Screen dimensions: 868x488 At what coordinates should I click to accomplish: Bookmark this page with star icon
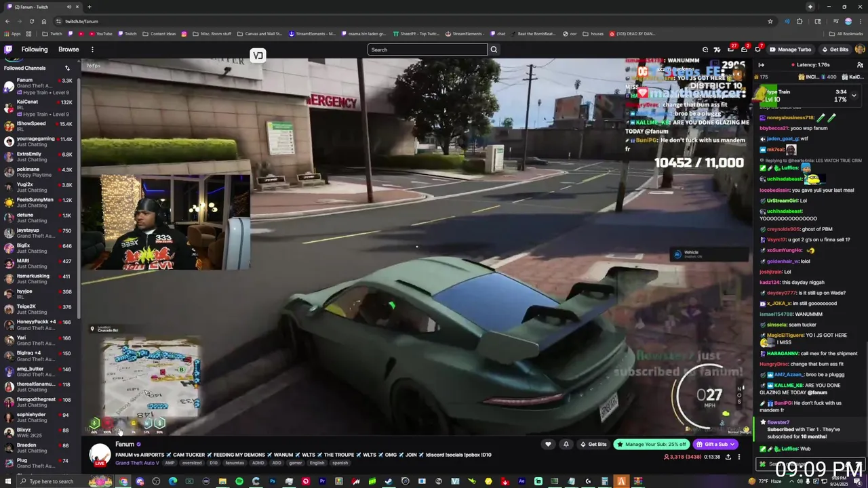point(770,21)
